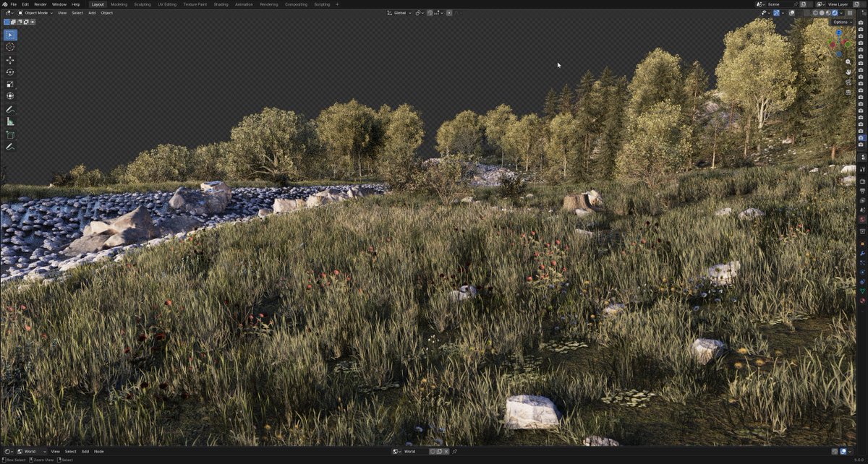This screenshot has height=464, width=868.
Task: Click pin icon in node editor header
Action: coord(455,451)
